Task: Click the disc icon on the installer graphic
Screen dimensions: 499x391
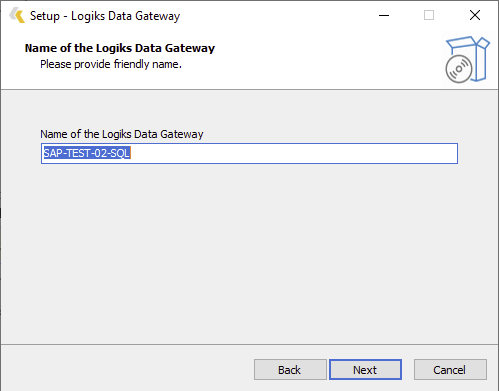Action: [x=459, y=69]
